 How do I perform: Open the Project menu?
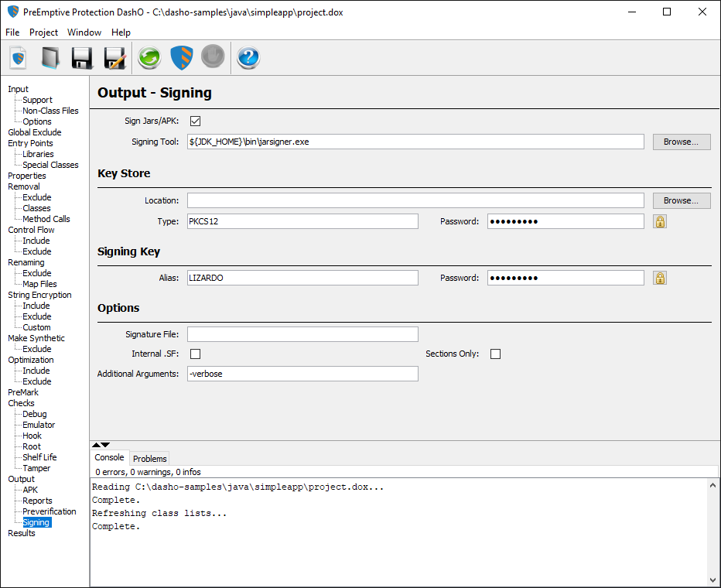[43, 32]
